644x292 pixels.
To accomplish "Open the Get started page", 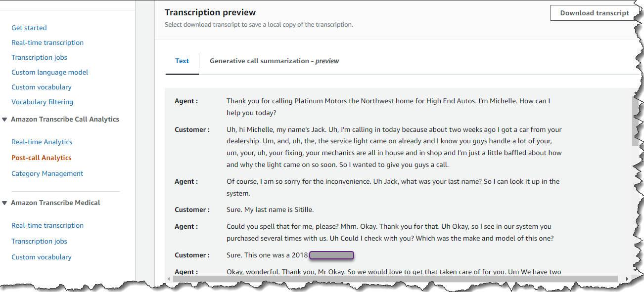I will click(29, 28).
